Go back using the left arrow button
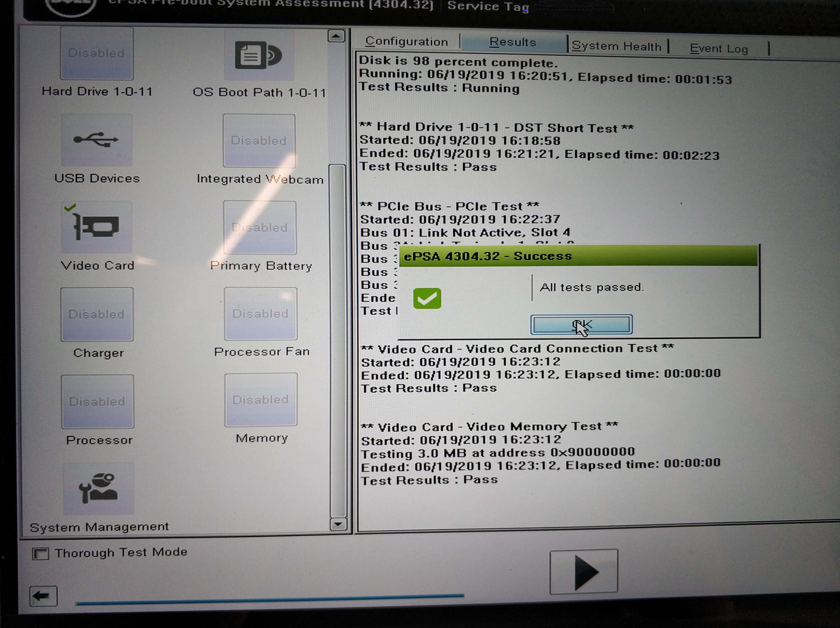 click(x=43, y=596)
